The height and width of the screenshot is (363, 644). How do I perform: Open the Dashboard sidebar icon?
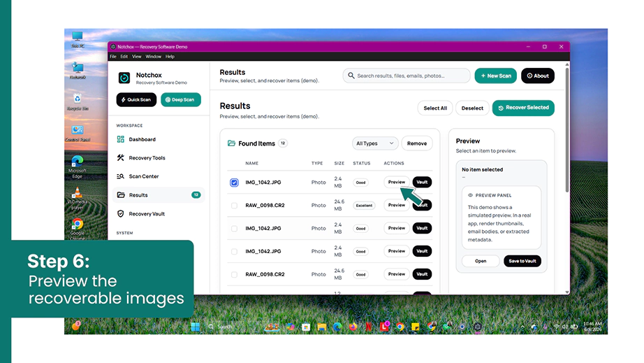click(x=120, y=139)
